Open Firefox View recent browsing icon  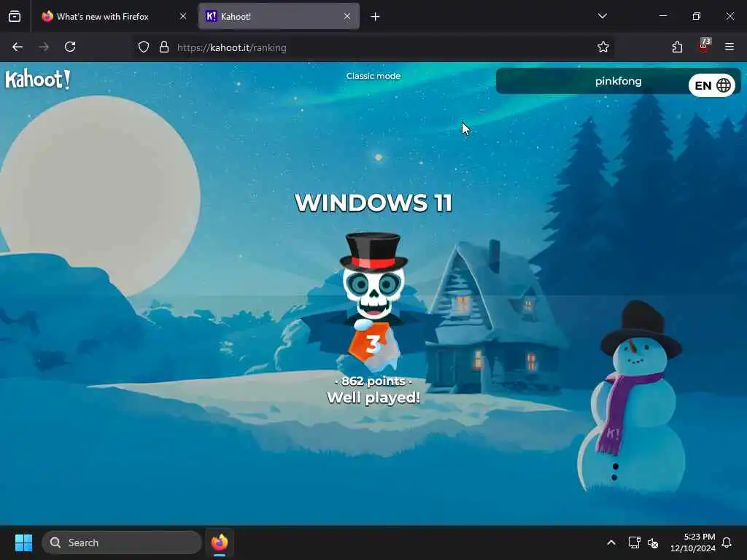click(x=15, y=17)
